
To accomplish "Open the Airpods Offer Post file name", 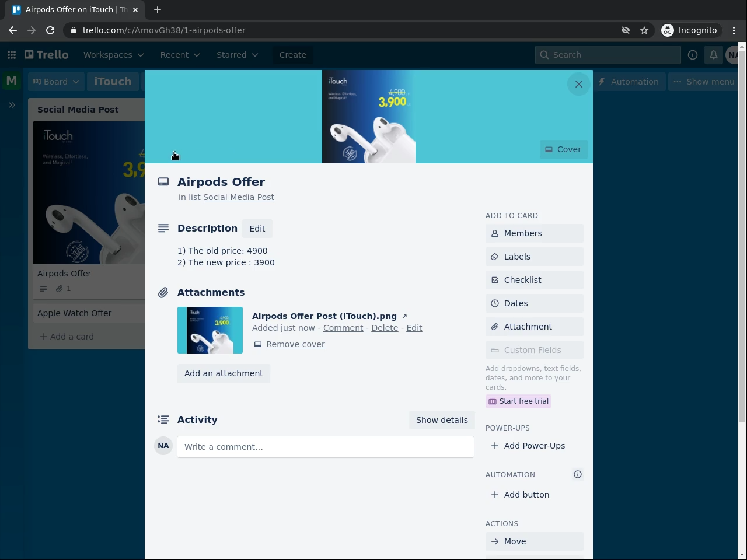I will tap(324, 316).
